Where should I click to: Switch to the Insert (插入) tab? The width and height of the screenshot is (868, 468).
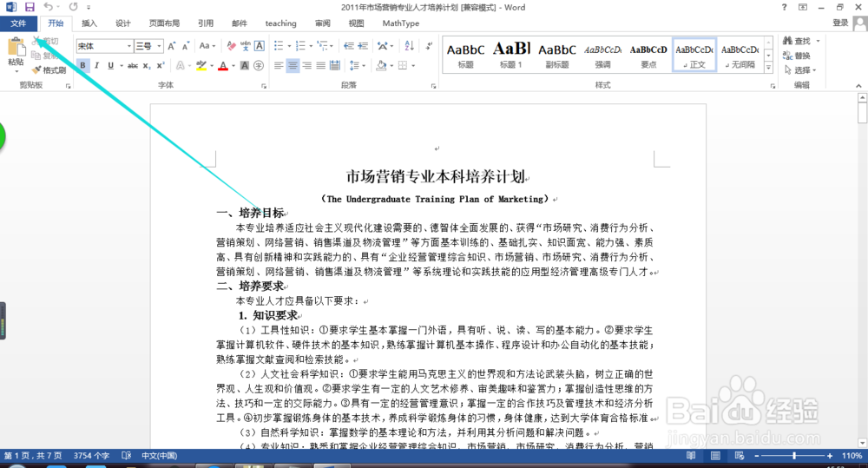[x=89, y=23]
